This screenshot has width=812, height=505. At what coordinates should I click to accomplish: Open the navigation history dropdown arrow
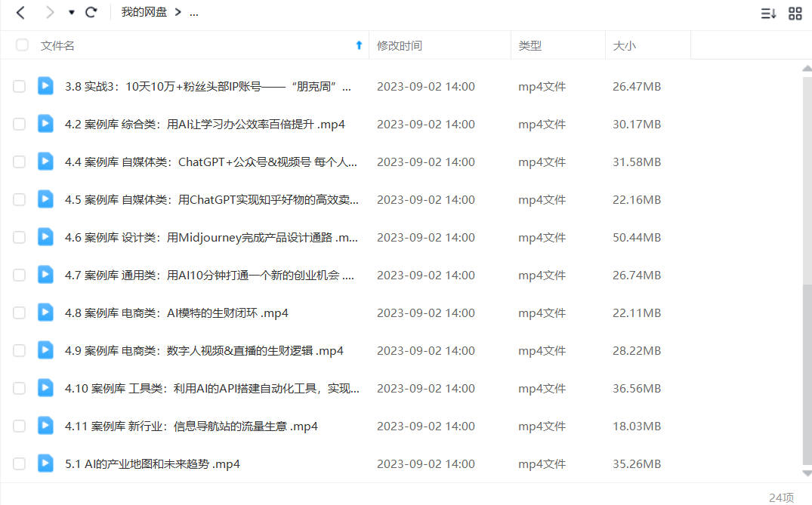[x=72, y=12]
